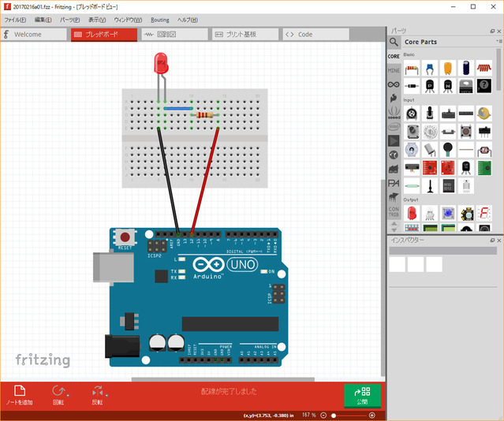The image size is (504, 421).
Task: Click the zoom slider handle
Action: 334,415
